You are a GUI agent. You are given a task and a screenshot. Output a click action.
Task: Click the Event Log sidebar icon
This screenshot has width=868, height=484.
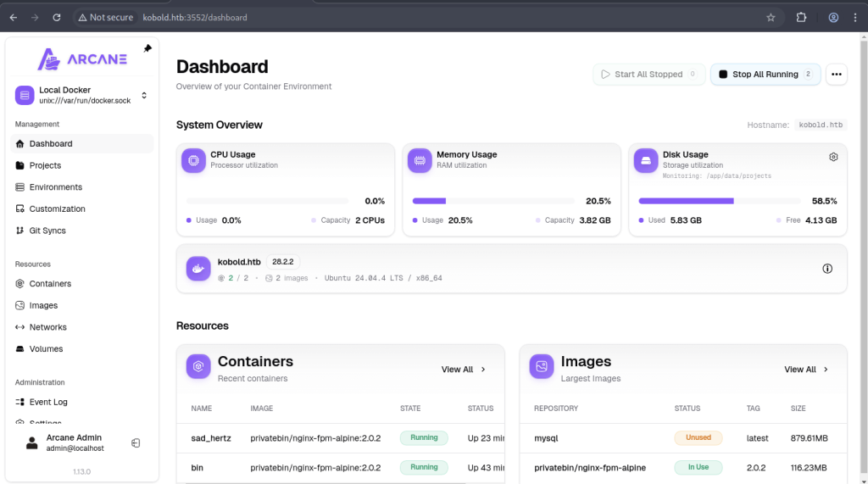(20, 402)
